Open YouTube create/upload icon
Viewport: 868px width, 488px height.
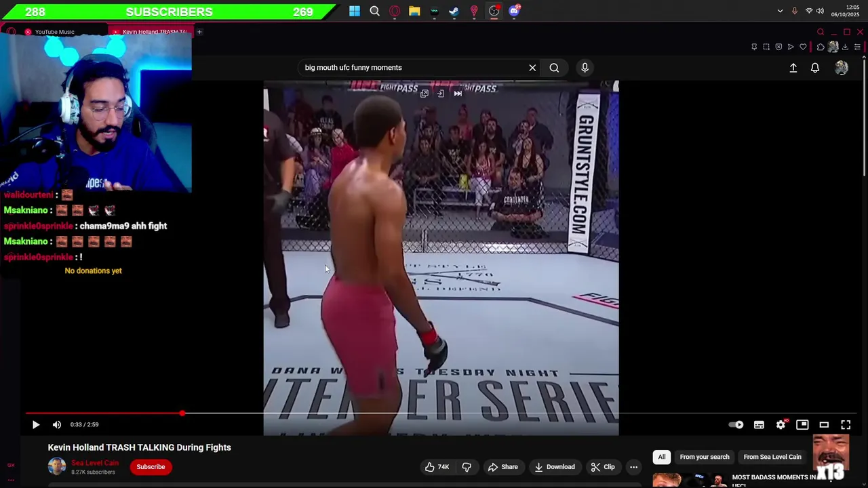793,68
